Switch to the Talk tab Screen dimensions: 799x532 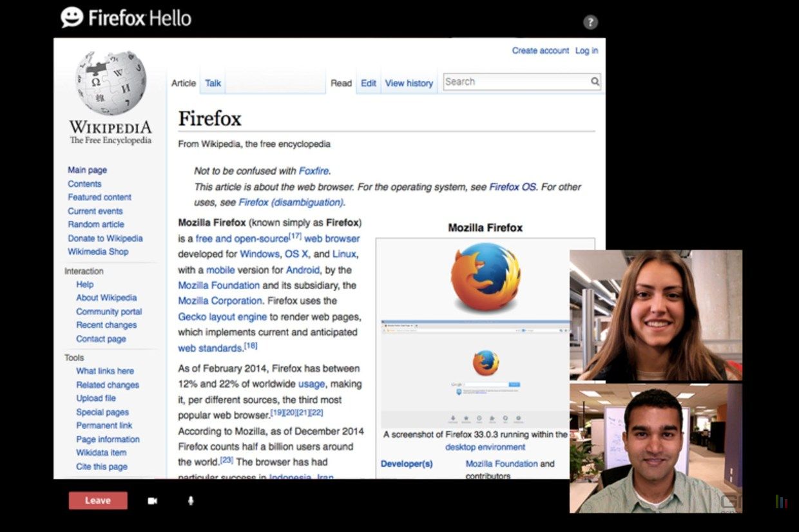(213, 83)
